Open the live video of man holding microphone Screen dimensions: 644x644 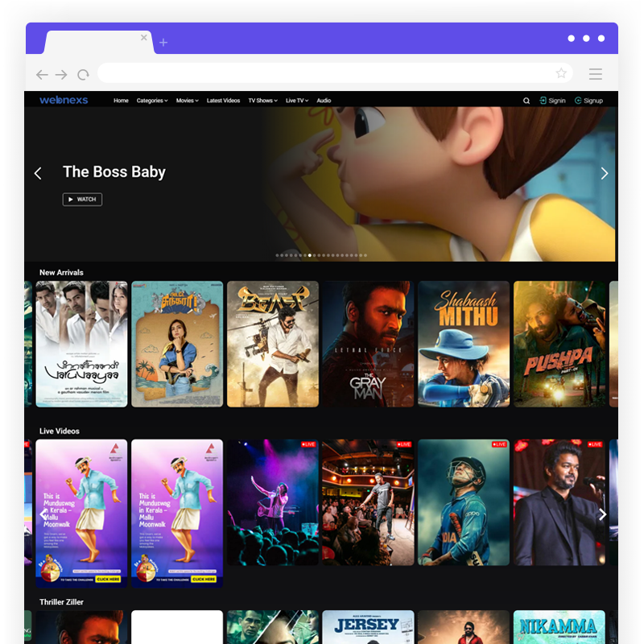(x=559, y=502)
